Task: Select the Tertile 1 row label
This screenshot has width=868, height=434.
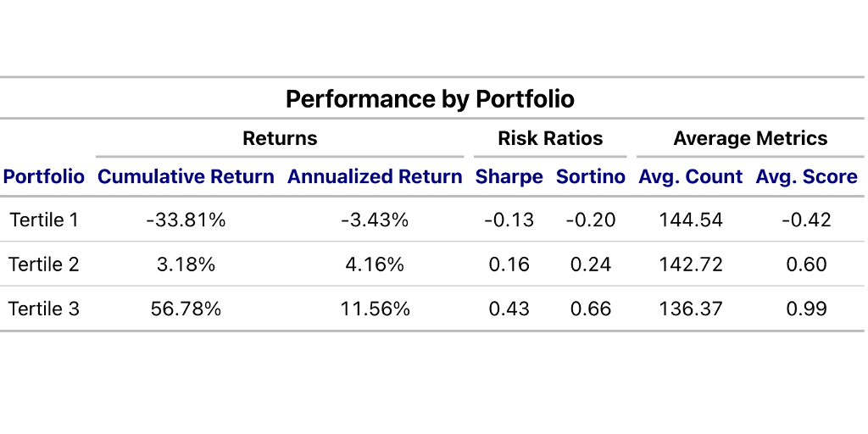Action: click(44, 220)
